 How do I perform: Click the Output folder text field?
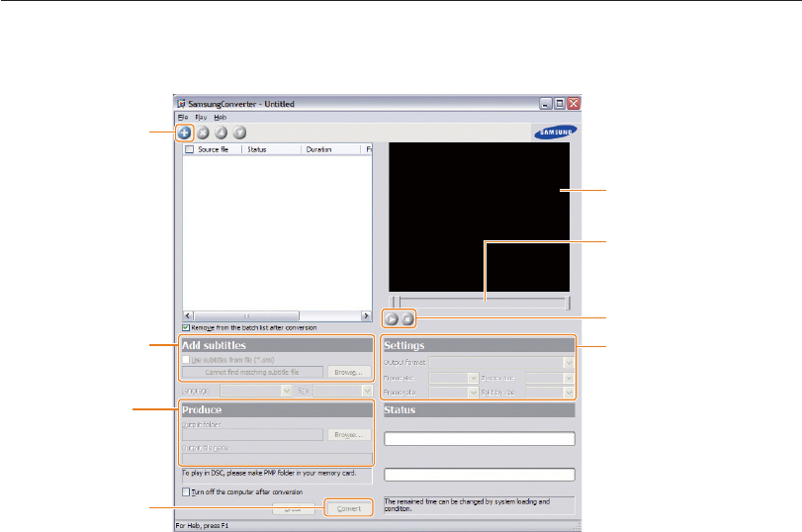point(253,435)
